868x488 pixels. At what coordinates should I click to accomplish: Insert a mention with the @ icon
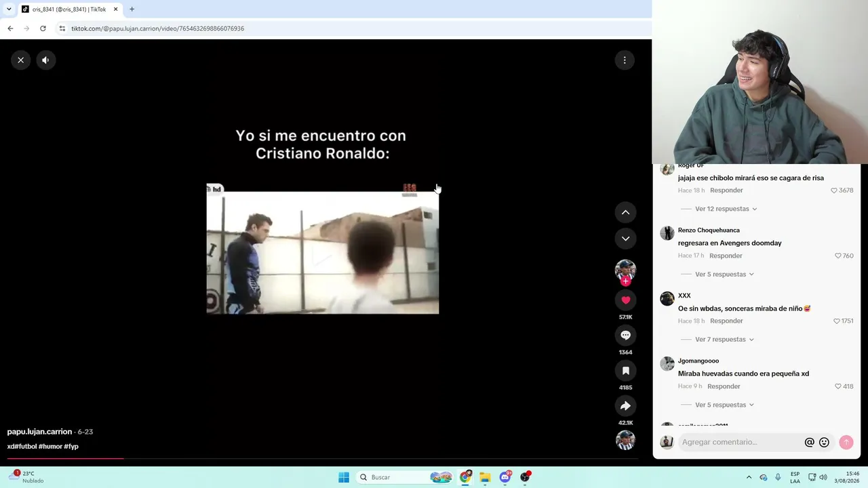click(x=809, y=443)
